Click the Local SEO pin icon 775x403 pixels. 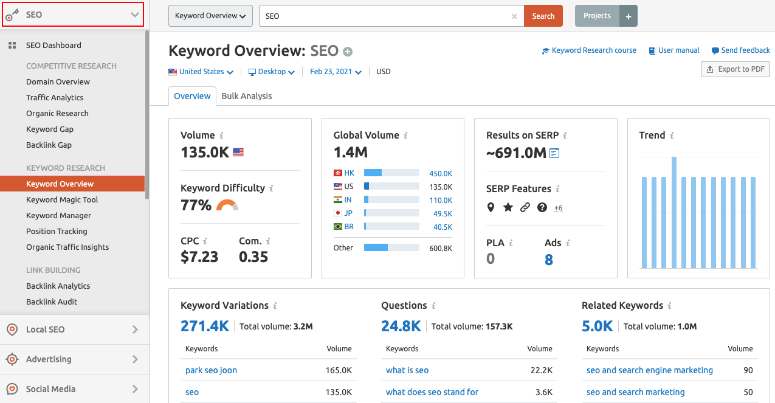pos(12,329)
